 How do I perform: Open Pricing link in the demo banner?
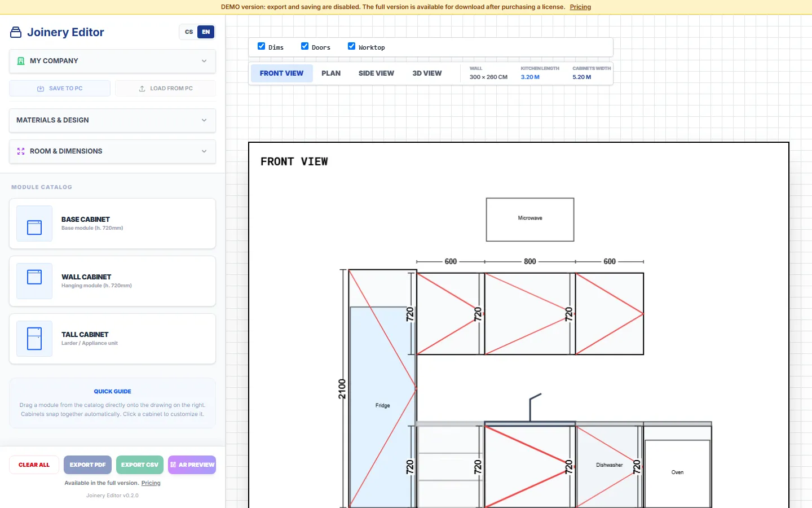tap(580, 7)
